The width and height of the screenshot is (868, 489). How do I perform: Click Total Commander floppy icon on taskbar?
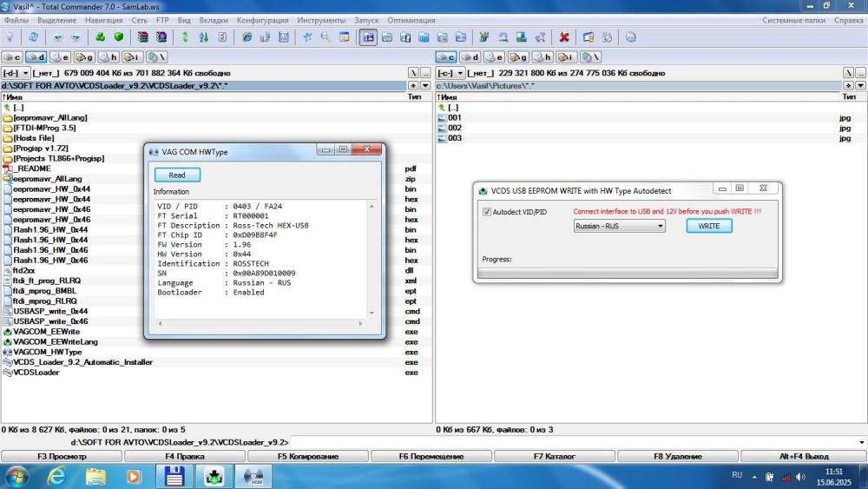pyautogui.click(x=174, y=476)
